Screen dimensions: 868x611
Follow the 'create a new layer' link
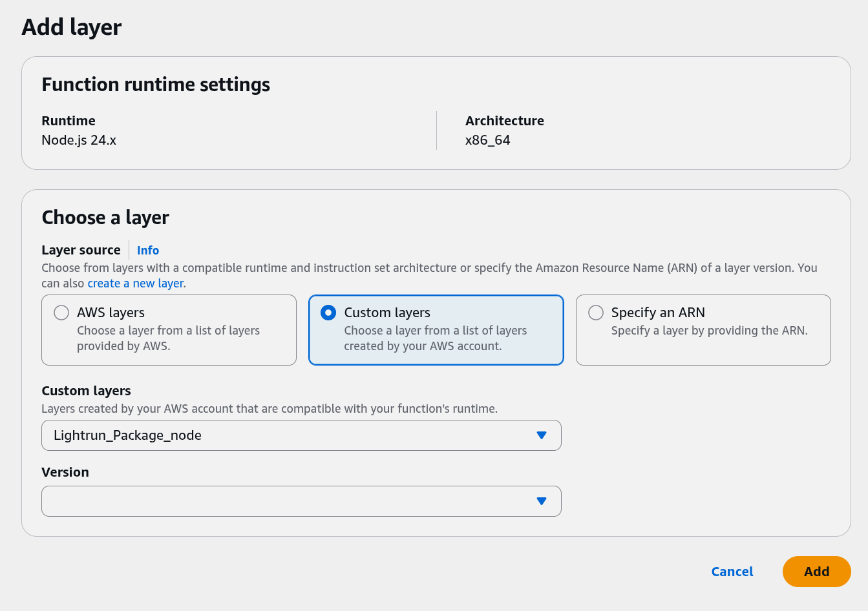click(x=136, y=284)
